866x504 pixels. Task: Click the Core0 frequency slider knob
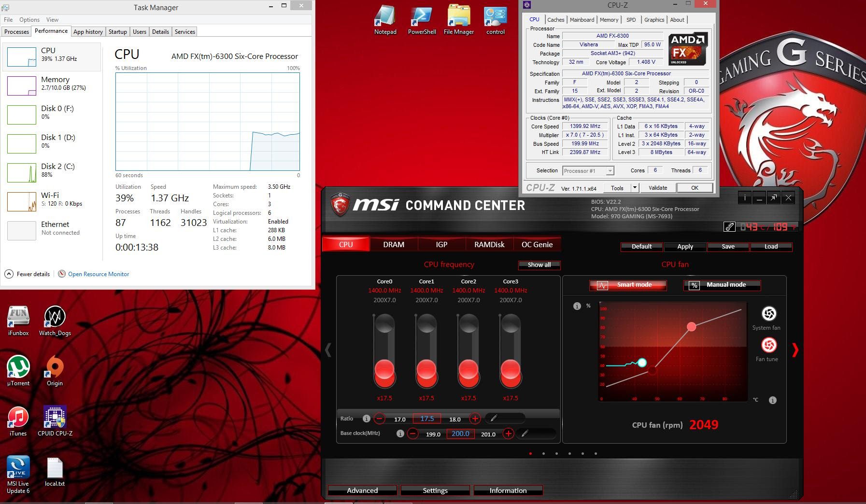point(384,370)
